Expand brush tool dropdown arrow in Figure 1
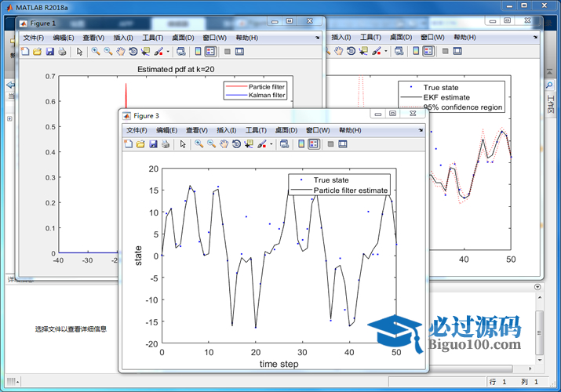This screenshot has width=561, height=392. pos(168,52)
